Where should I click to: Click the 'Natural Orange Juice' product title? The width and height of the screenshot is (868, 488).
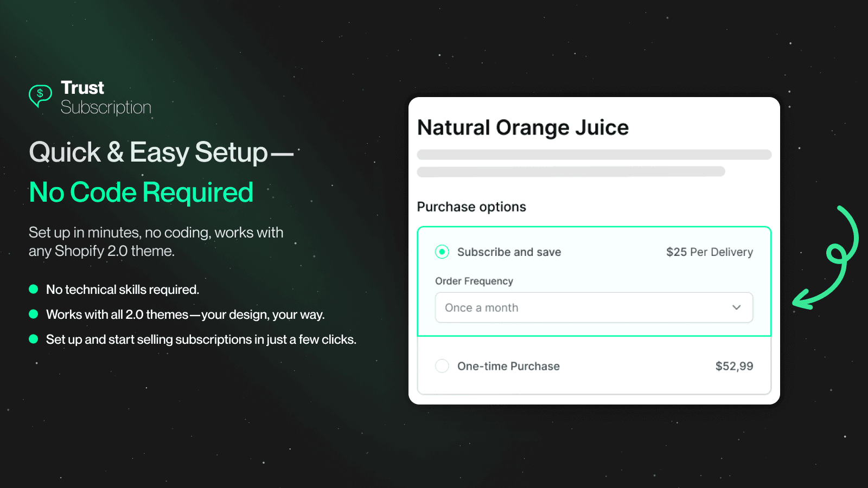(522, 128)
